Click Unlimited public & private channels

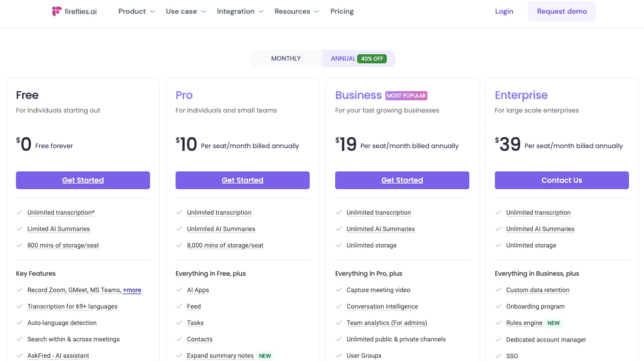click(x=396, y=339)
